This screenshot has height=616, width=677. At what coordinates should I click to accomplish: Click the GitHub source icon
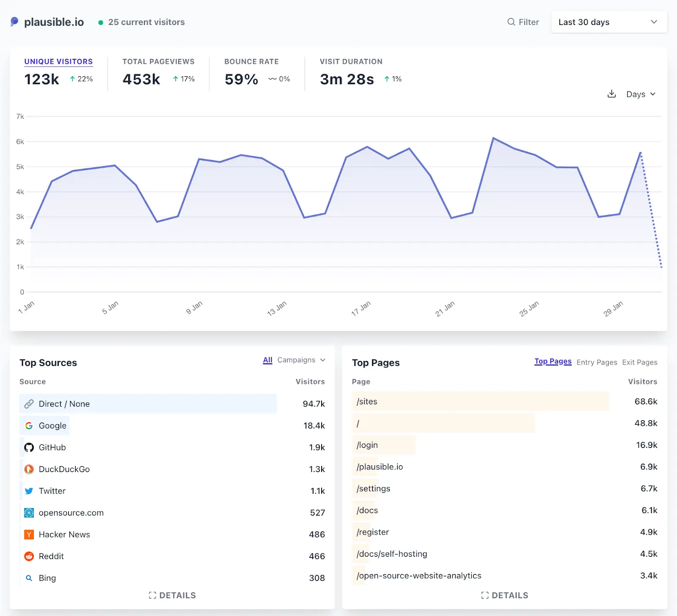tap(29, 447)
